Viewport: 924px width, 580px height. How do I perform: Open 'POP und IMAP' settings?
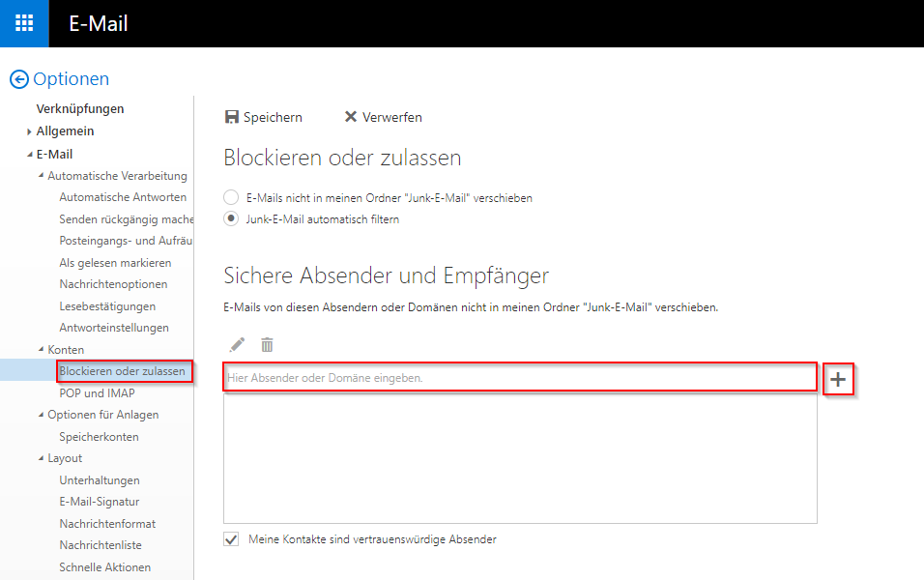(97, 393)
